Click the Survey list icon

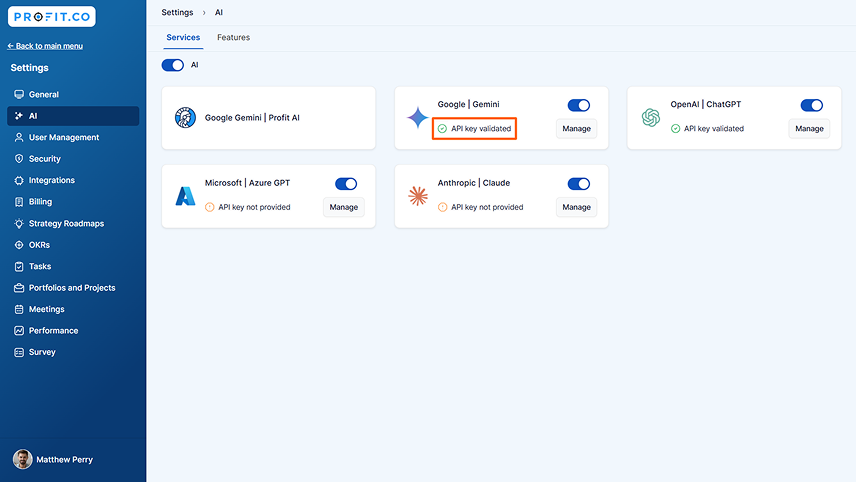tap(19, 352)
